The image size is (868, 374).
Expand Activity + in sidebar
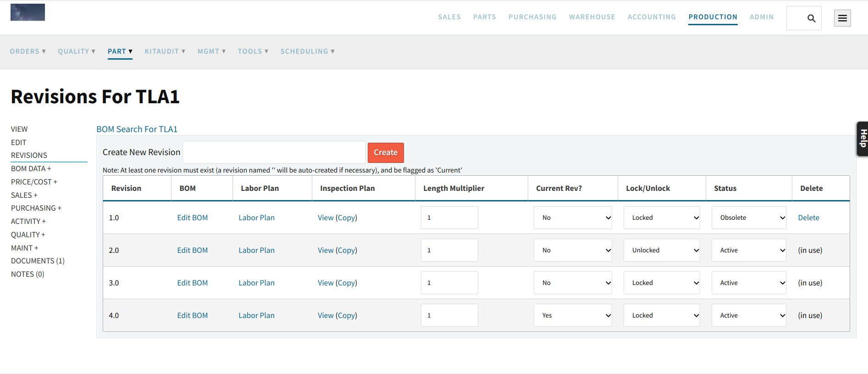[28, 222]
